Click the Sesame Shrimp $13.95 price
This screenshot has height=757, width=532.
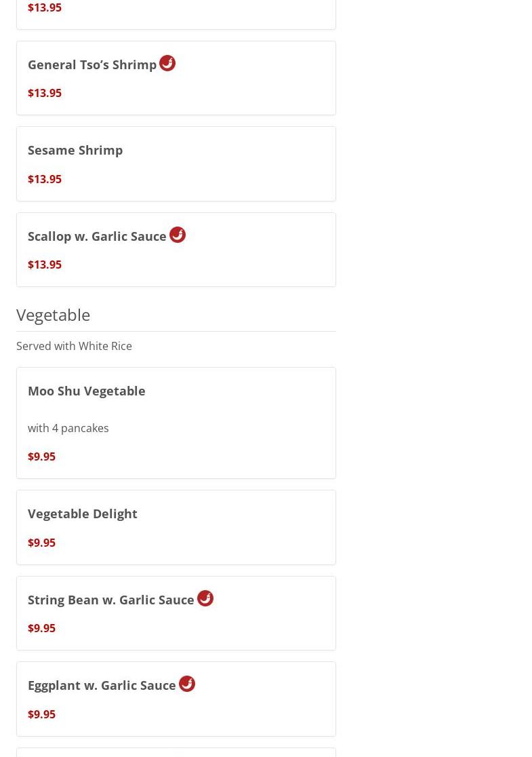45,179
